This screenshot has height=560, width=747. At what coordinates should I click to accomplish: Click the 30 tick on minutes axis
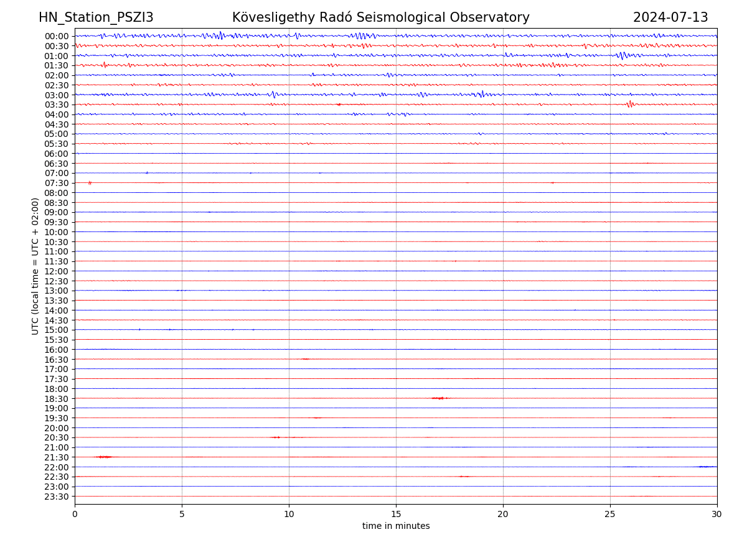click(717, 514)
